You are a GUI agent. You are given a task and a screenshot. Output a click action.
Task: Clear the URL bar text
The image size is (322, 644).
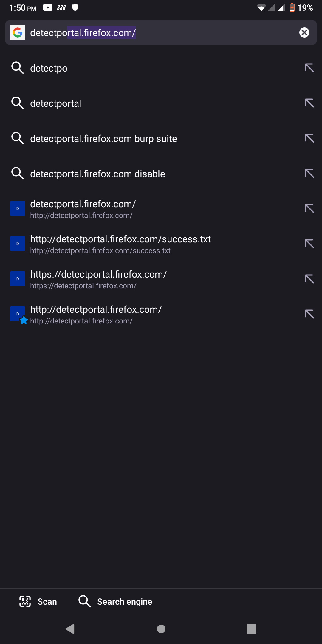[304, 32]
